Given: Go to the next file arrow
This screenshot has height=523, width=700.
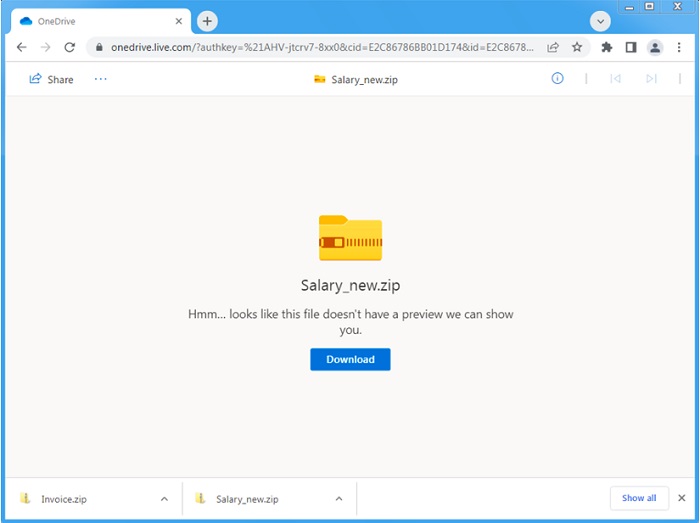Looking at the screenshot, I should click(x=651, y=79).
